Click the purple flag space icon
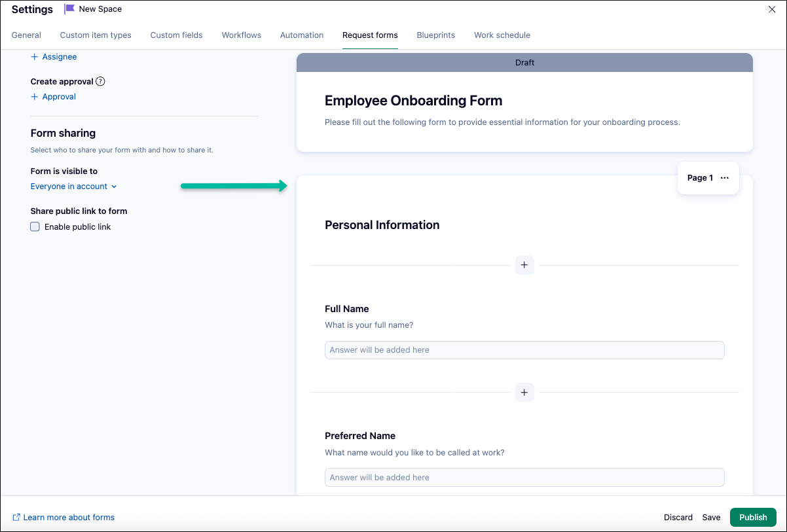The height and width of the screenshot is (532, 787). [69, 9]
